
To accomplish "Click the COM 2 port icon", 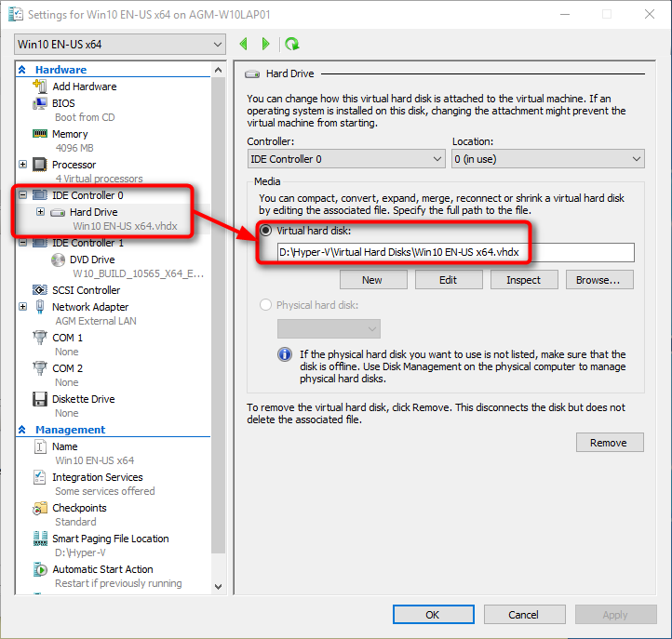I will [40, 368].
